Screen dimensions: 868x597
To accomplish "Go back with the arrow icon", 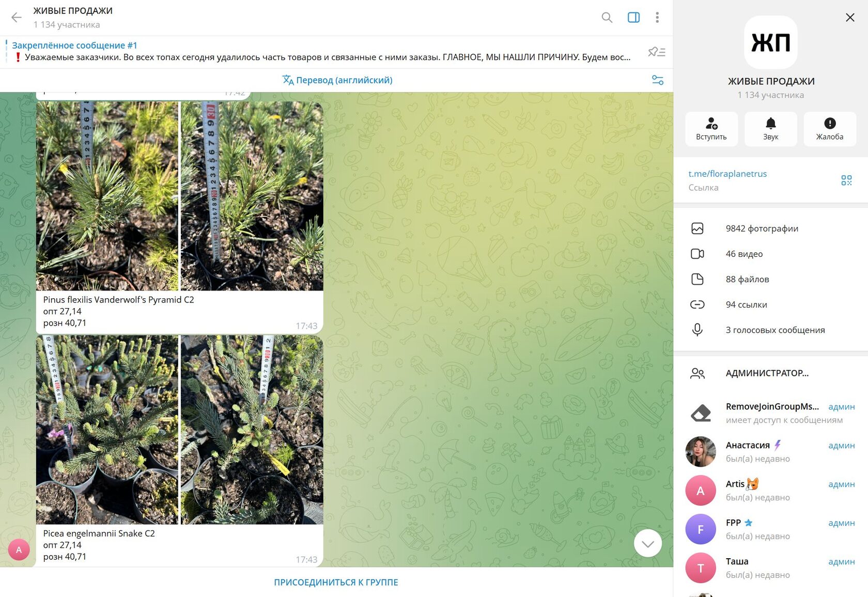I will click(x=17, y=18).
